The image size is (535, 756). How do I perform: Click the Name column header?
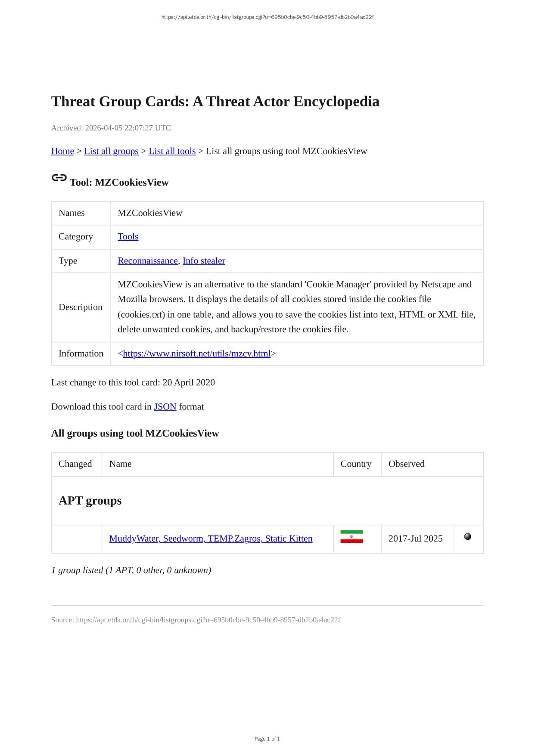(120, 464)
